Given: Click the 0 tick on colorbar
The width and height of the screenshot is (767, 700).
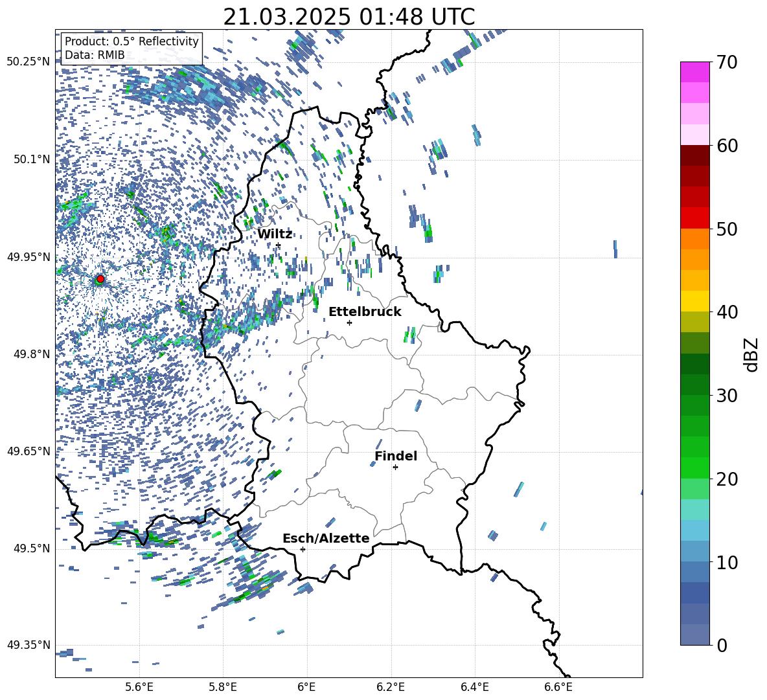Looking at the screenshot, I should pyautogui.click(x=722, y=645).
